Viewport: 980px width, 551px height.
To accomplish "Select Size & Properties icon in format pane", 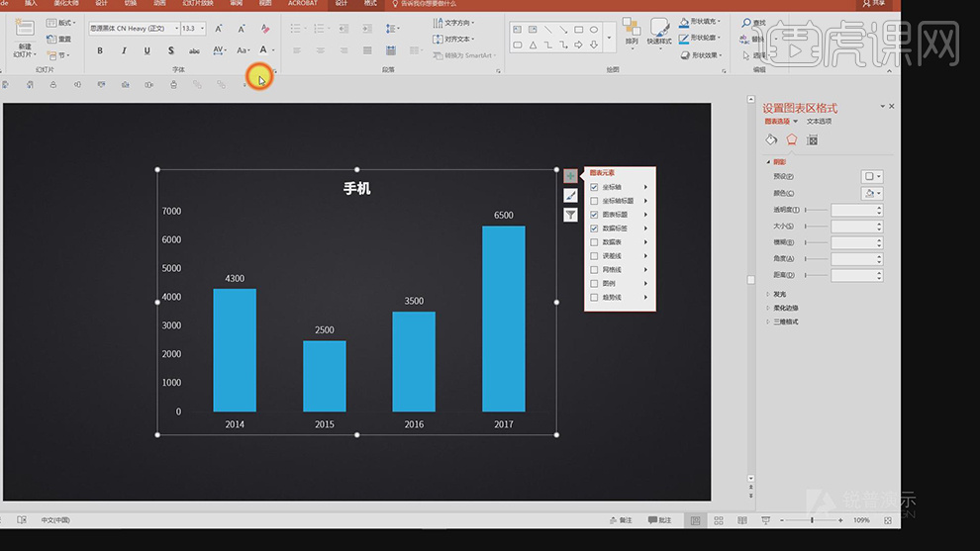I will pos(812,140).
